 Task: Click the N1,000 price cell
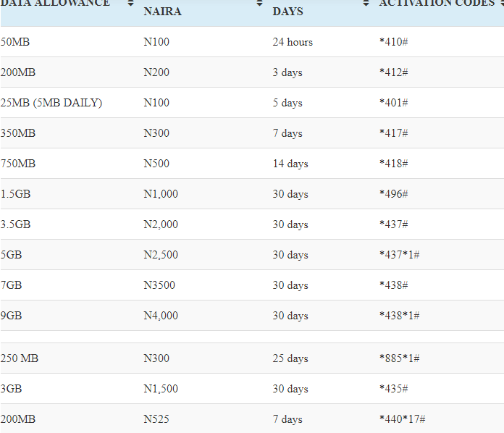click(161, 194)
